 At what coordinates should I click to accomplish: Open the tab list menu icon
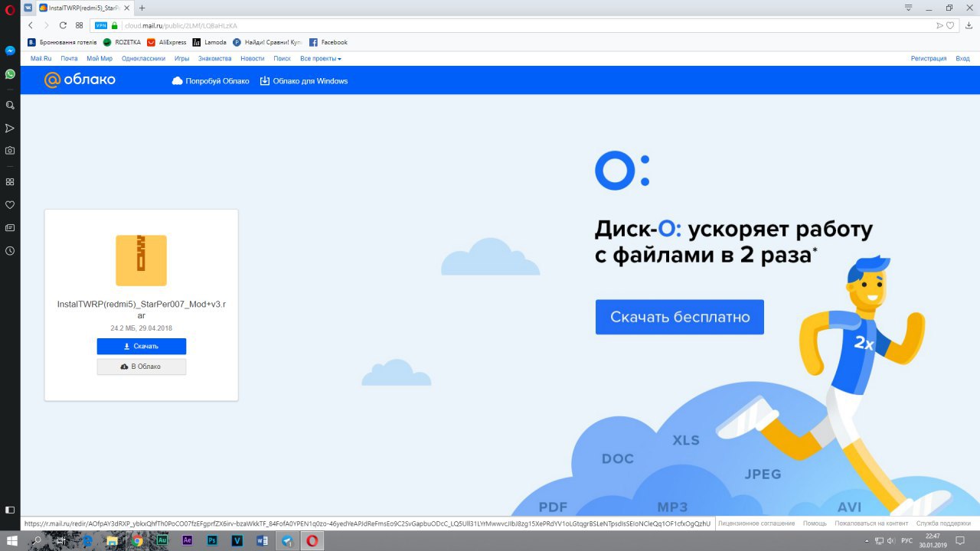tap(909, 8)
